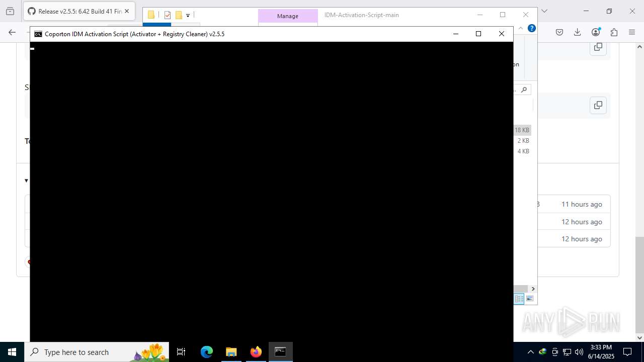Open the Firefox hamburger application menu

pos(632,32)
